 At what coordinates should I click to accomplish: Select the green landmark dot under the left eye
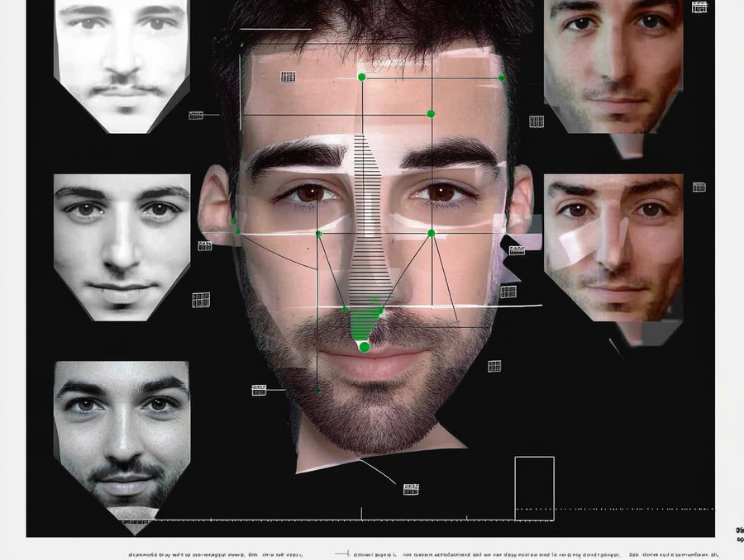(x=319, y=234)
